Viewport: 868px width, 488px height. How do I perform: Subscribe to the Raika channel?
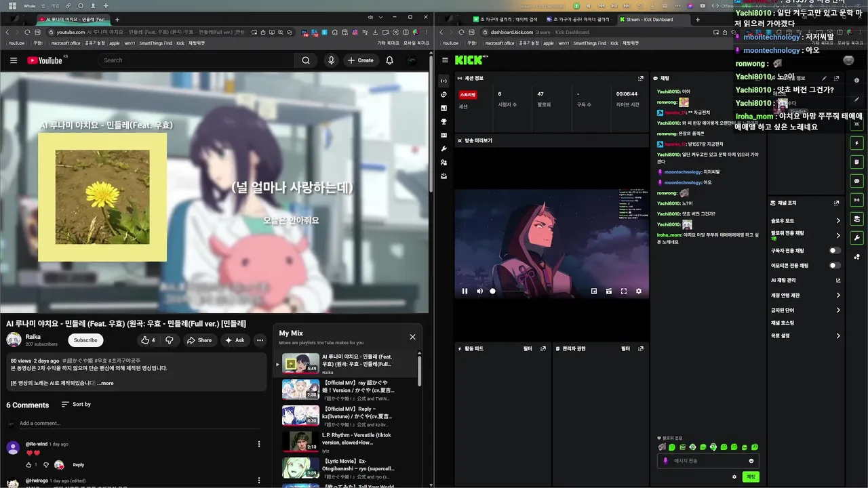(x=85, y=340)
